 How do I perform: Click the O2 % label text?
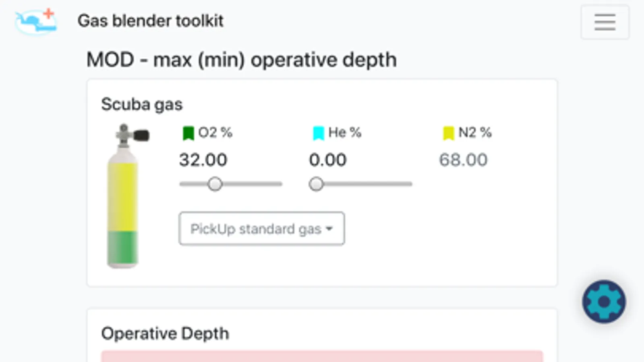[215, 132]
